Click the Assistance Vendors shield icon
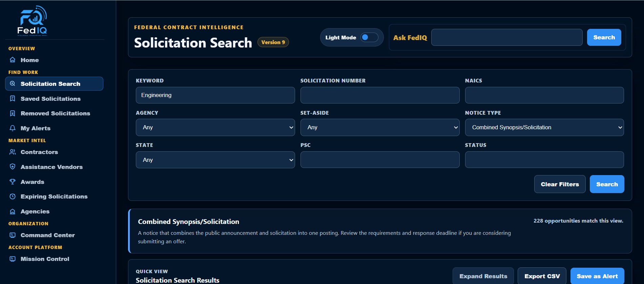Viewport: 644px width, 284px height. point(13,167)
